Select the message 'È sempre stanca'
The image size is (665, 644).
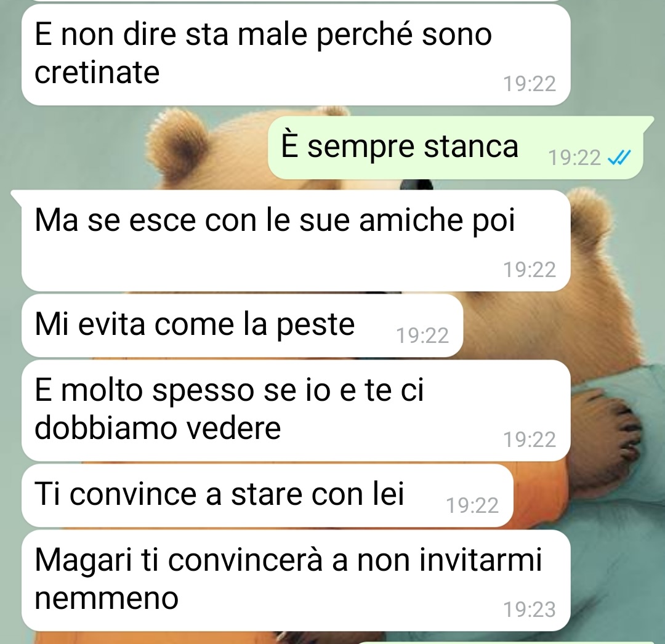point(456,147)
